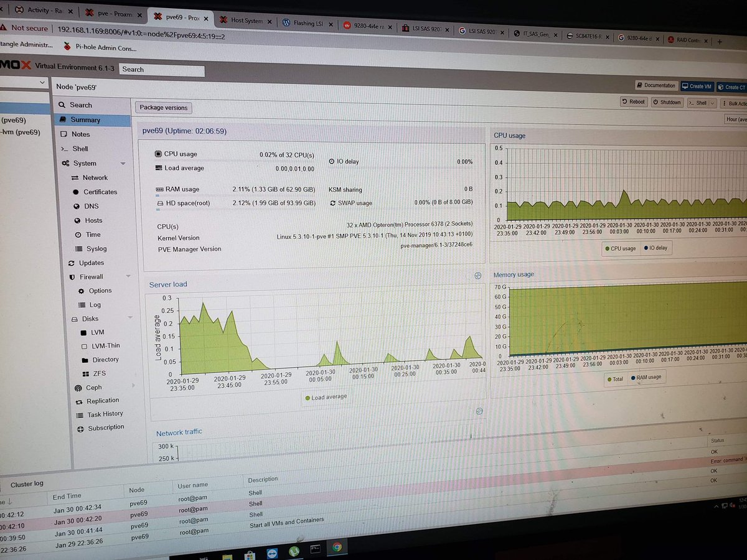Open the Hosts entry in sidebar
This screenshot has width=747, height=560.
pos(93,221)
